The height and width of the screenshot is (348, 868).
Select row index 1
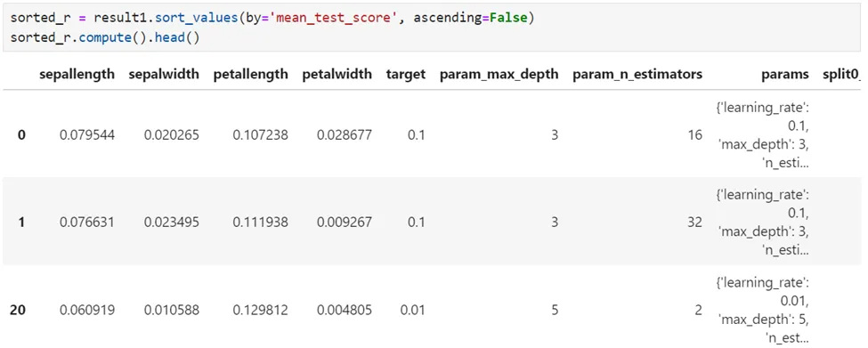pos(21,222)
